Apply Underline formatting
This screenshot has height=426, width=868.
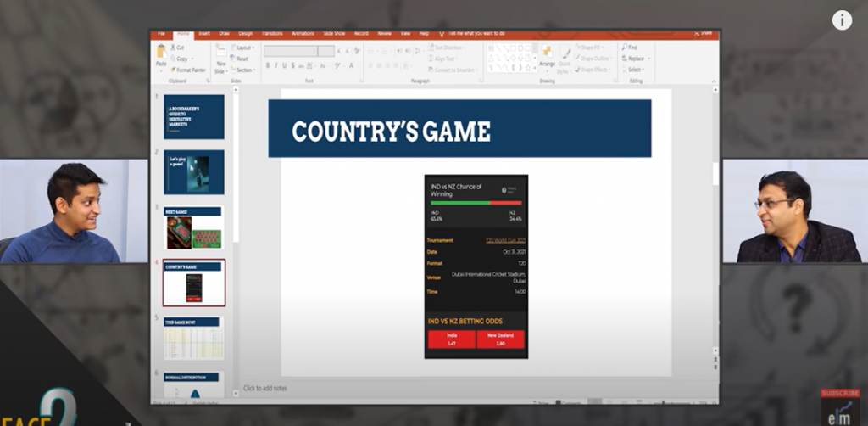point(285,66)
